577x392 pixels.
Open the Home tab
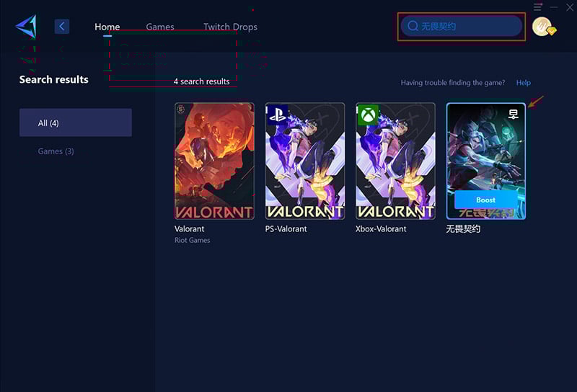coord(107,27)
